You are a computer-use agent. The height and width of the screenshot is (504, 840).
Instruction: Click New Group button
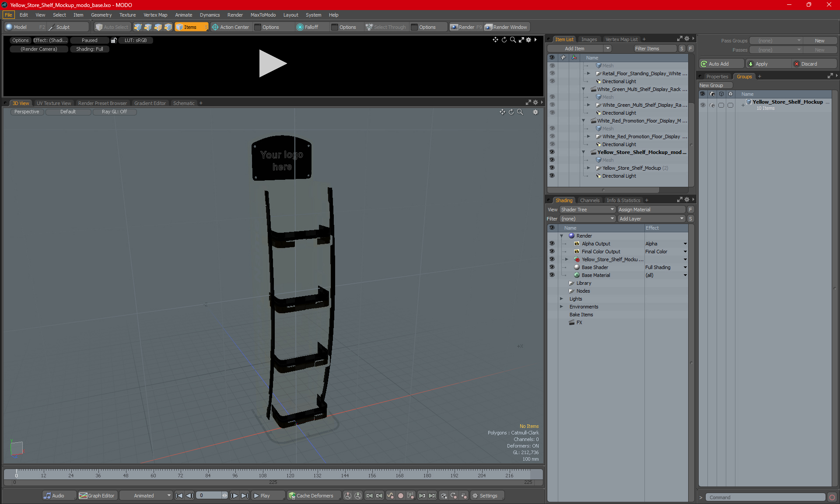tap(715, 85)
